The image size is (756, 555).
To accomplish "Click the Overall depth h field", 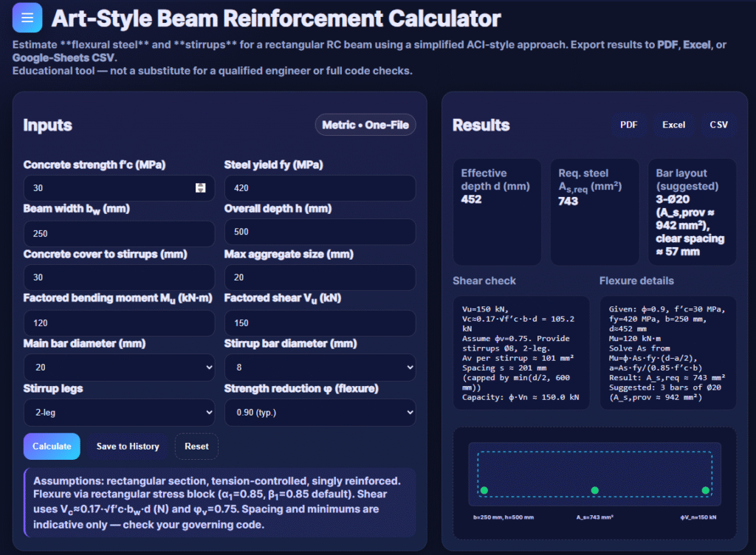I will 320,233.
